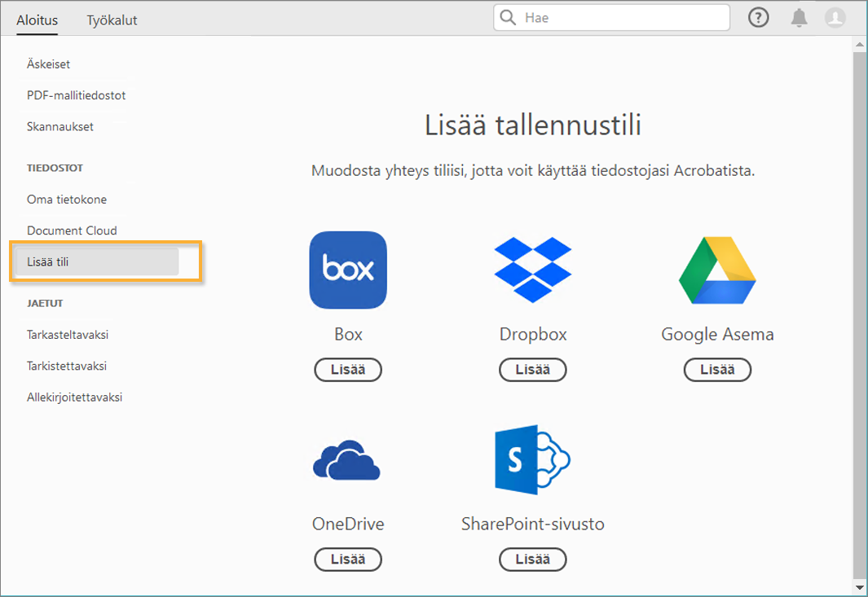Image resolution: width=868 pixels, height=597 pixels.
Task: Click Lisää button under SharePoint-sivusto
Action: (x=532, y=560)
